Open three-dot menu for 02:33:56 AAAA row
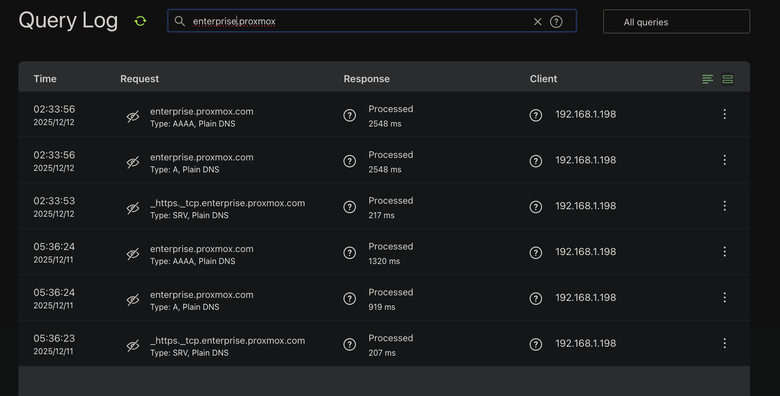 (724, 114)
